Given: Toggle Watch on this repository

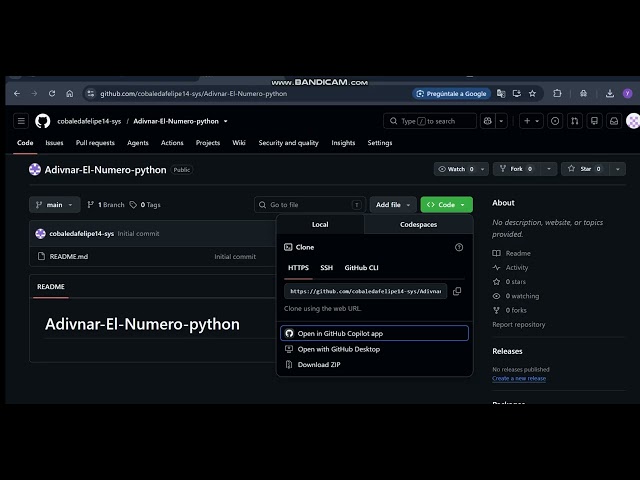Looking at the screenshot, I should [456, 169].
